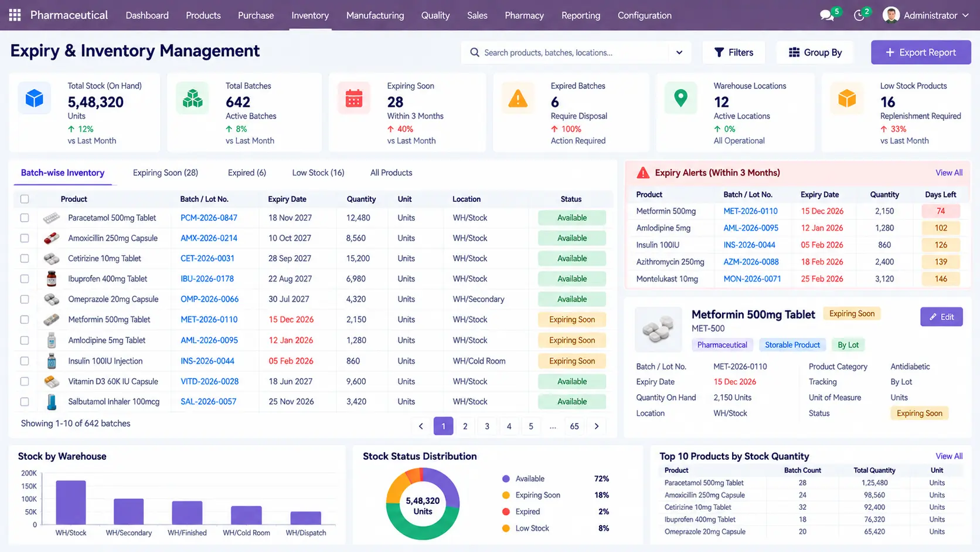Click the Administrator avatar picture

click(x=891, y=15)
